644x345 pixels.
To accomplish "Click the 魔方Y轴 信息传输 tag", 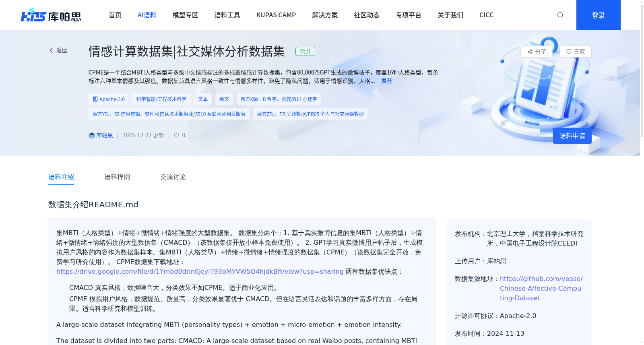I will click(x=169, y=114).
